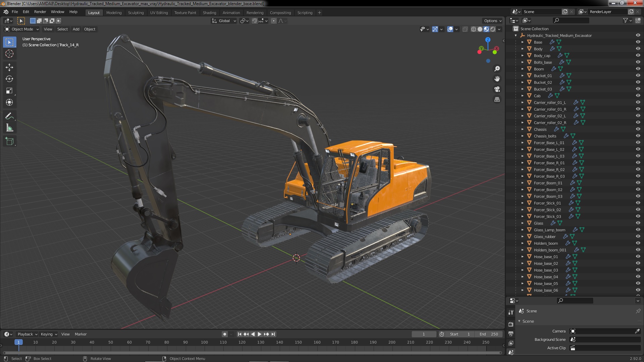Activate the Select Box tool
This screenshot has width=644, height=362.
pyautogui.click(x=9, y=42)
